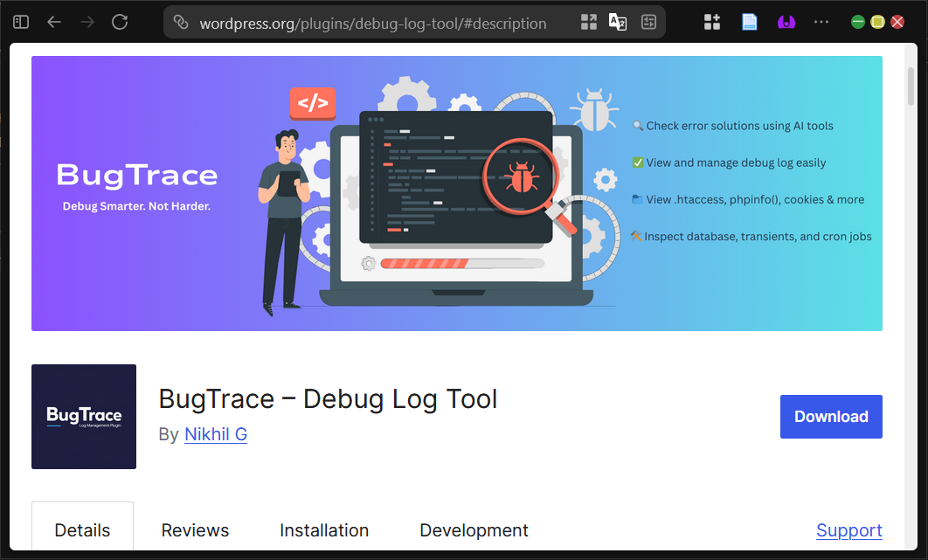This screenshot has height=560, width=928.
Task: Go back to the previous page
Action: (x=54, y=23)
